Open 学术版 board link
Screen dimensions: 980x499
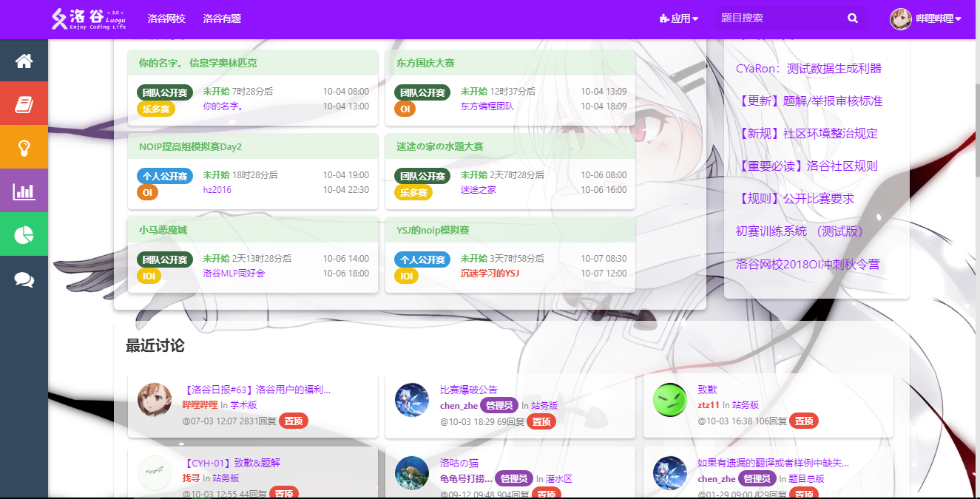[243, 405]
